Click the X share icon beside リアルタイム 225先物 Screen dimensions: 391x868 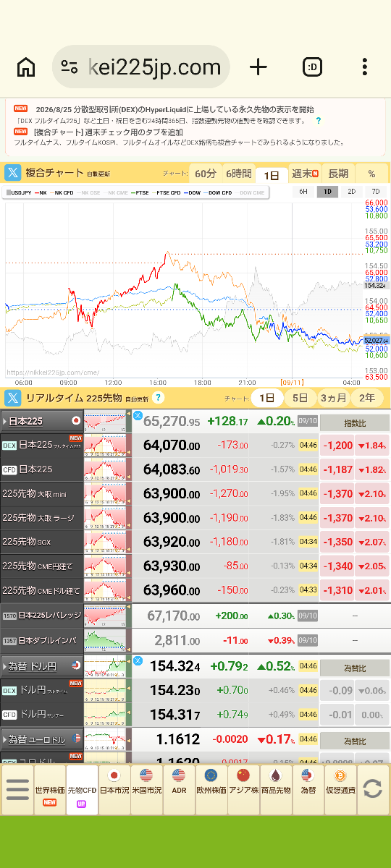13,398
